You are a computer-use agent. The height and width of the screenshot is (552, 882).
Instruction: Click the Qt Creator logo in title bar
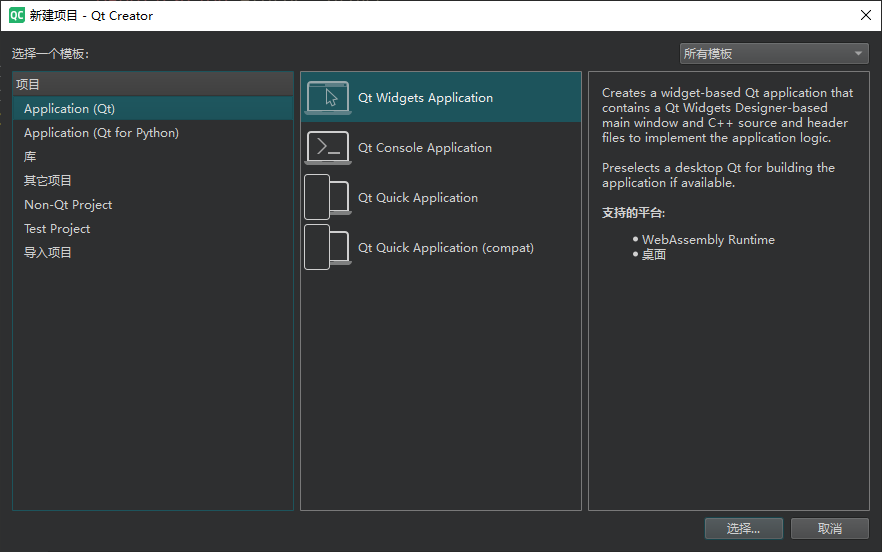click(17, 15)
